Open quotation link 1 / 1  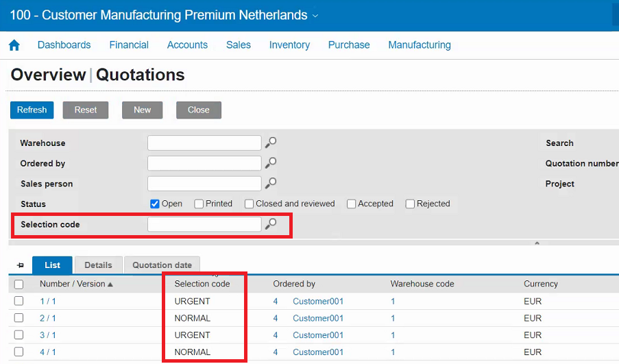click(x=48, y=301)
